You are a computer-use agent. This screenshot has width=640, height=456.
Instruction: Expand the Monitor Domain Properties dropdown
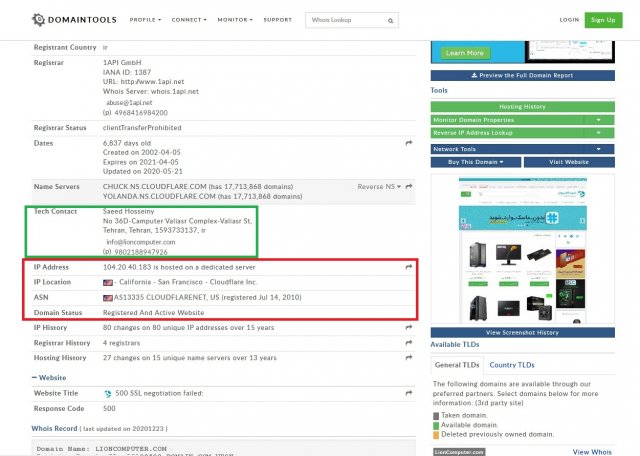coord(598,120)
